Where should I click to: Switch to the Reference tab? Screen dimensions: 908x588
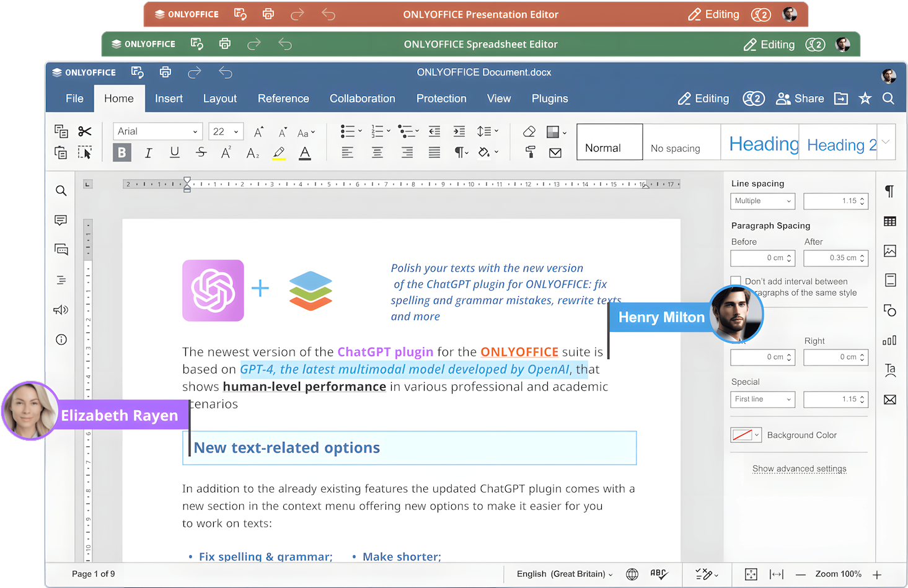(x=283, y=99)
